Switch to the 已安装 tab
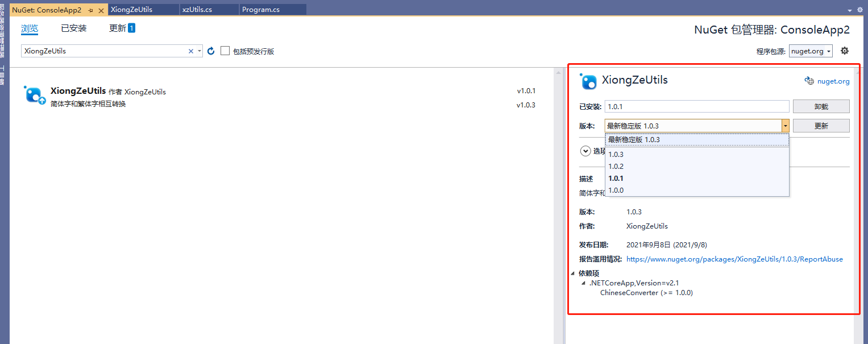868x344 pixels. click(x=74, y=28)
